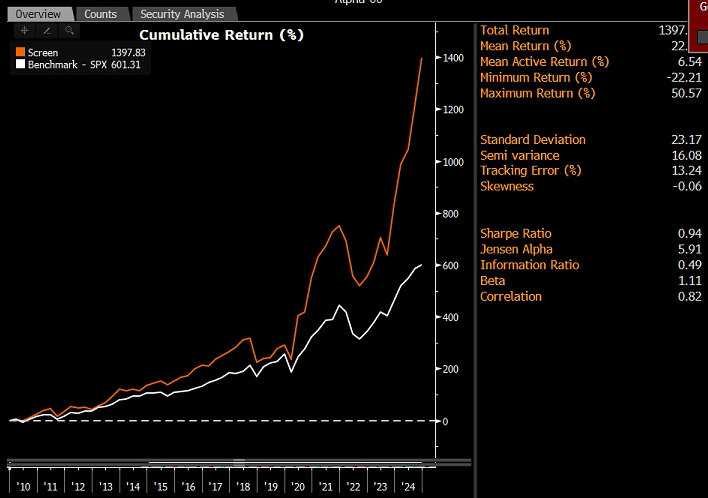Click the Cumulative Return (%) chart title
Viewport: 708px width, 498px height.
221,35
